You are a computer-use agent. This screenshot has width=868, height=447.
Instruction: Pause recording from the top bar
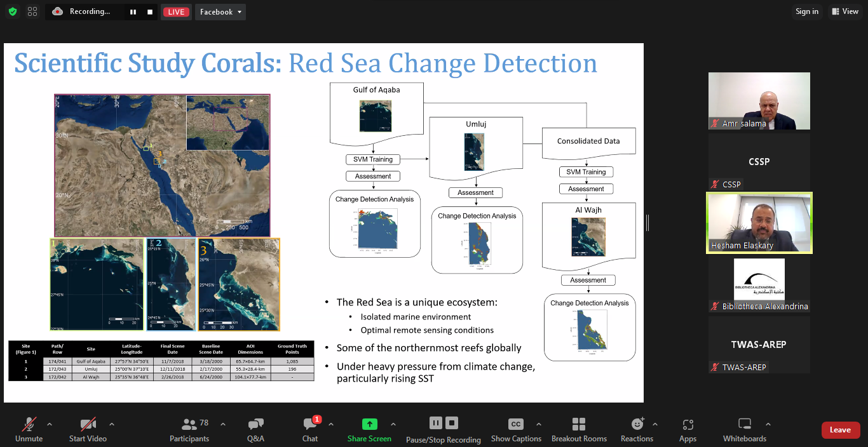pos(133,11)
